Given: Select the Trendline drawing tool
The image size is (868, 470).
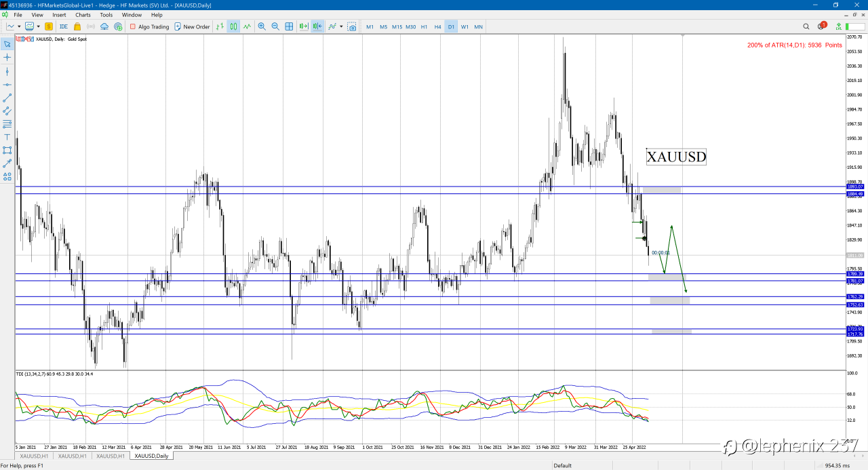Looking at the screenshot, I should [7, 98].
